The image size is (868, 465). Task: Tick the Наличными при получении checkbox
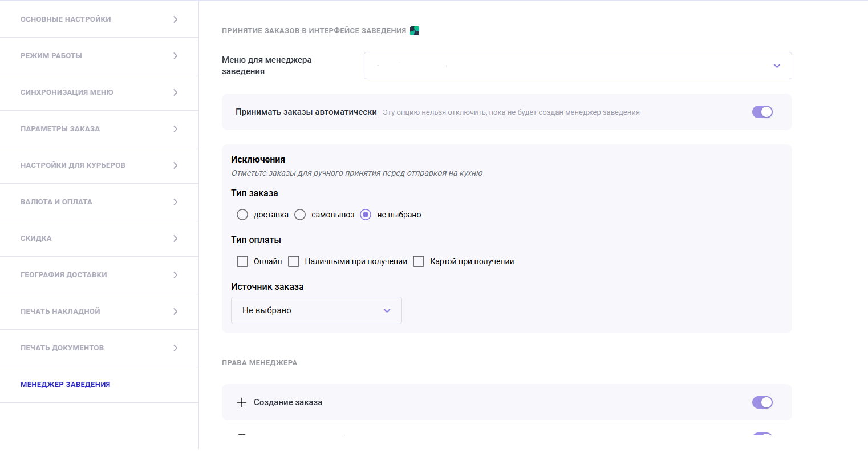pyautogui.click(x=294, y=261)
